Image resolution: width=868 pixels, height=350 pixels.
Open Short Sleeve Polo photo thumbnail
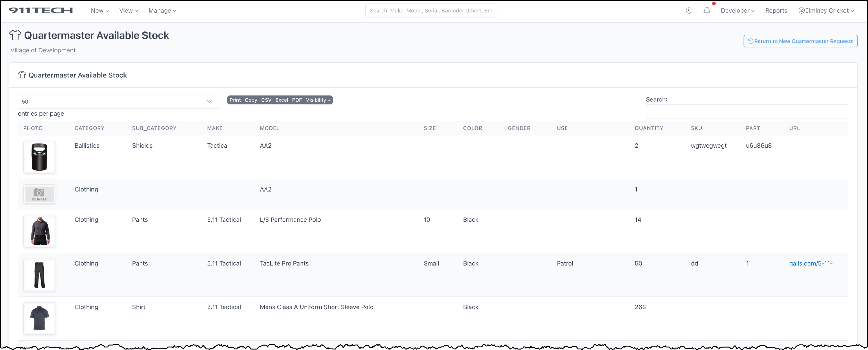click(39, 318)
